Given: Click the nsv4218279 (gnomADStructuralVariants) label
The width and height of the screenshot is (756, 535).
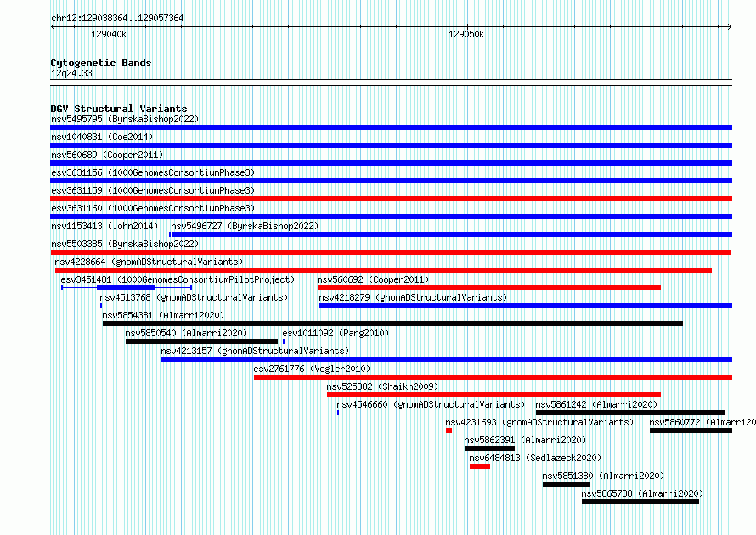Looking at the screenshot, I should click(413, 297).
